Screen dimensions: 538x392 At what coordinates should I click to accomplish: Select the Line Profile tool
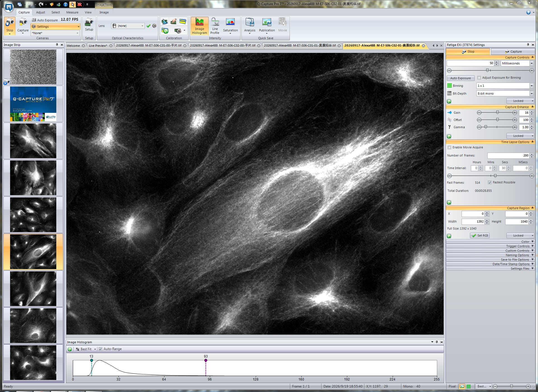point(215,26)
